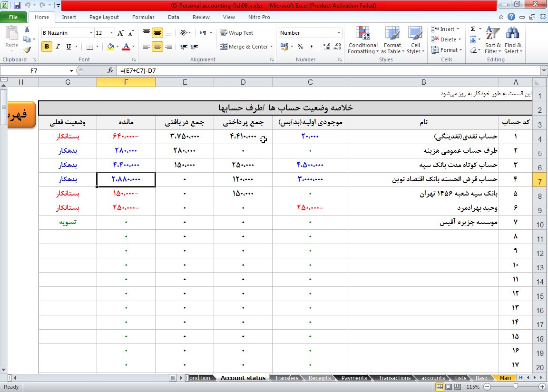This screenshot has height=392, width=548.
Task: Open the Font dialog launcher
Action: click(134, 60)
